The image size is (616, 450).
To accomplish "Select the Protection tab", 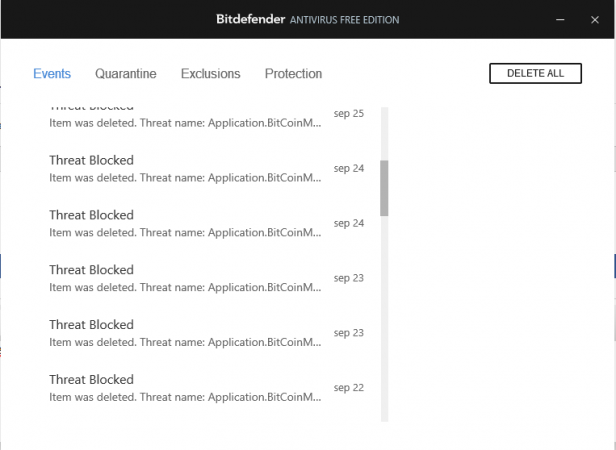I will tap(293, 73).
